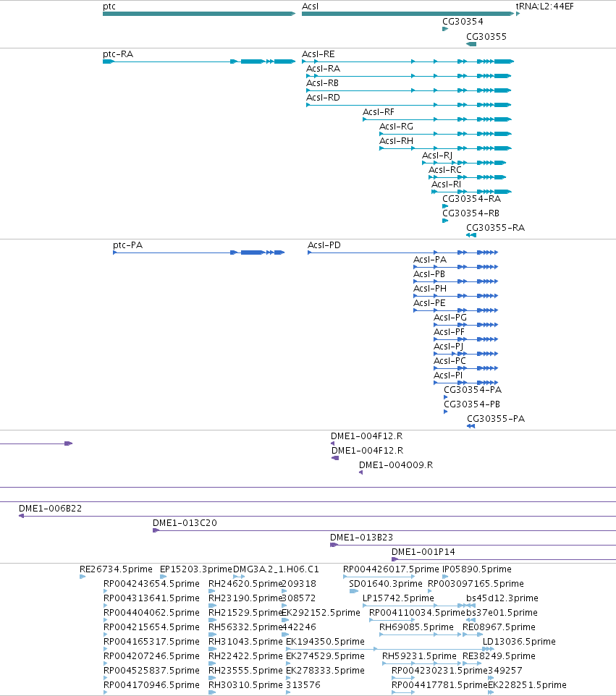Viewport: 616px width, 696px height.
Task: Click the Acsl-PA protein label
Action: tap(430, 260)
